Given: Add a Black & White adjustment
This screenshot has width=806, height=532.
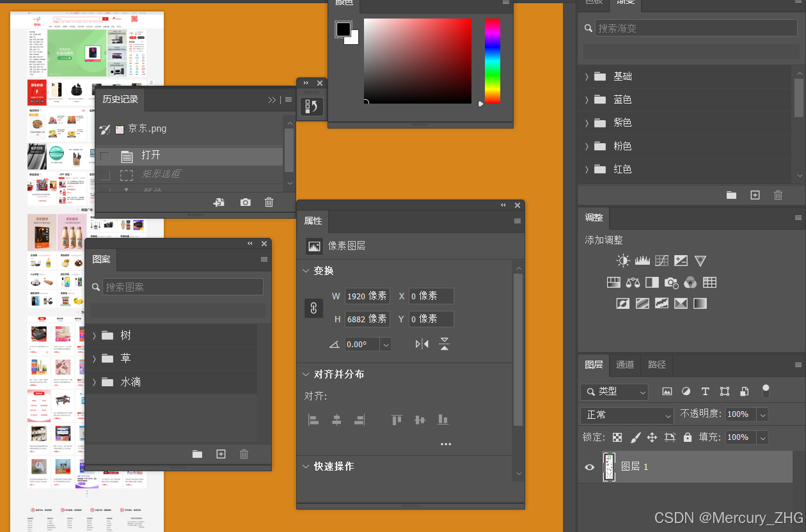Looking at the screenshot, I should click(x=651, y=282).
